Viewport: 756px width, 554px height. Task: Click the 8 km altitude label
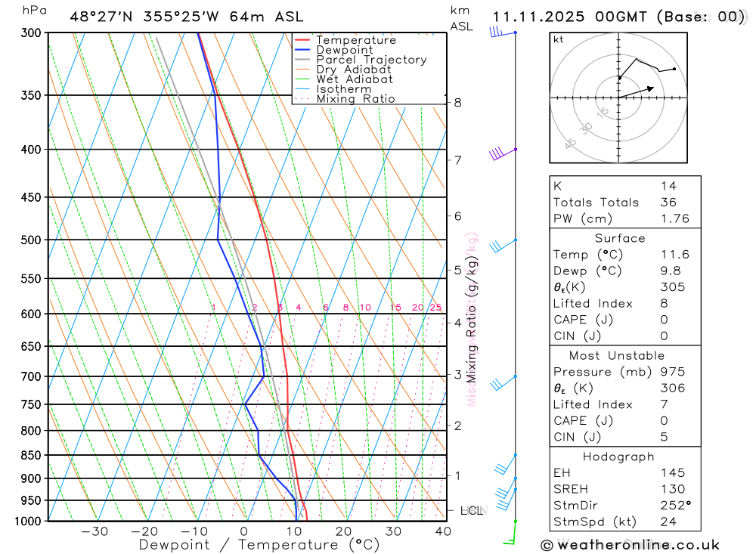pyautogui.click(x=457, y=103)
